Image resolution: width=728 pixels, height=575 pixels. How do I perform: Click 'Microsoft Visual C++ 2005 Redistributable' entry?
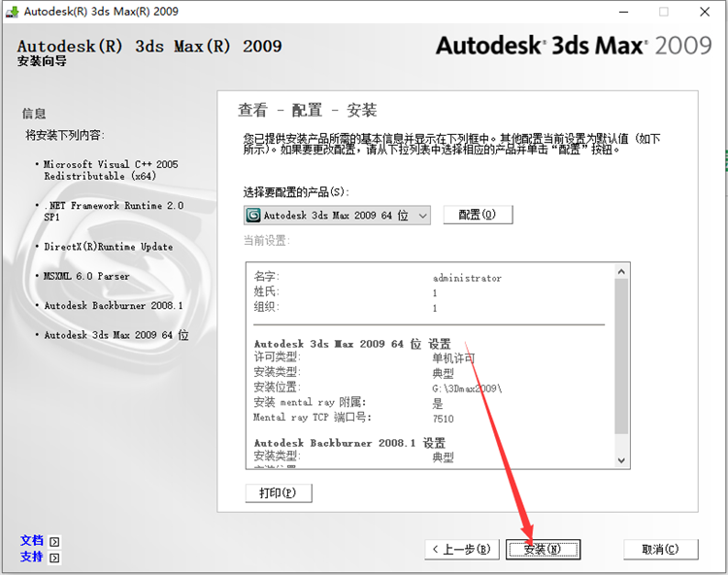(x=111, y=170)
